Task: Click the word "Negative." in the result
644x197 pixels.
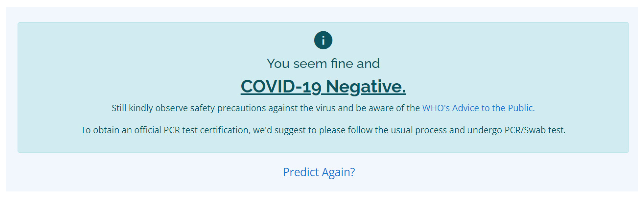Action: tap(366, 86)
